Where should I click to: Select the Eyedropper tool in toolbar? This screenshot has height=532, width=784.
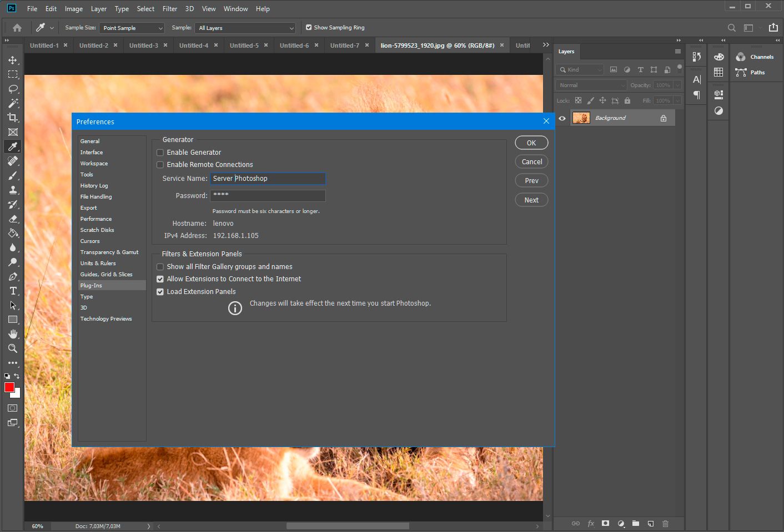click(x=13, y=146)
